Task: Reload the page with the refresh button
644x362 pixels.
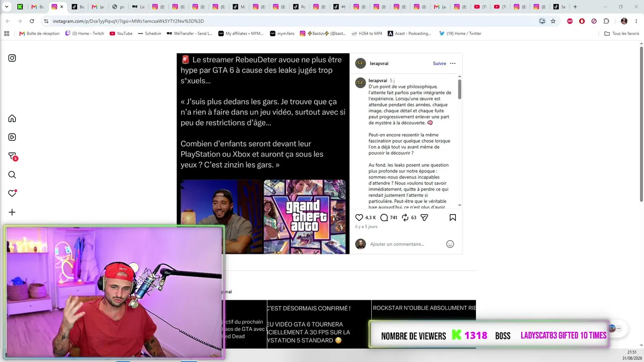Action: pos(32,21)
